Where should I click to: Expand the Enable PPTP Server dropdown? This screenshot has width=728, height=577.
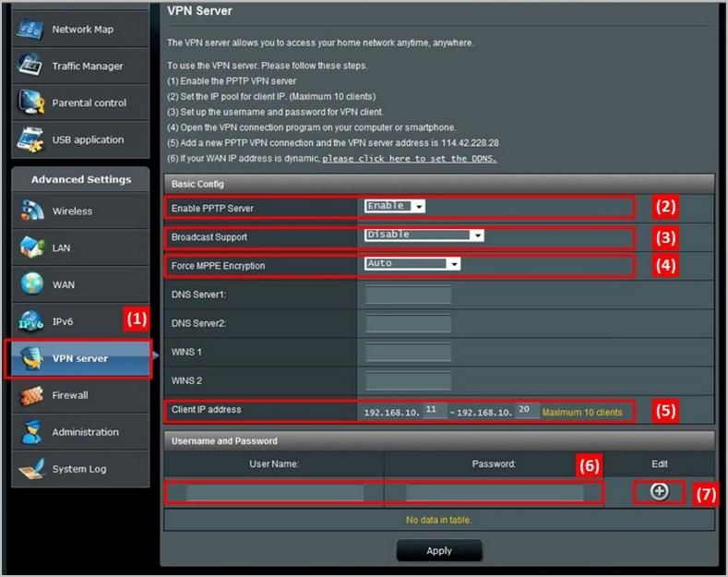395,206
